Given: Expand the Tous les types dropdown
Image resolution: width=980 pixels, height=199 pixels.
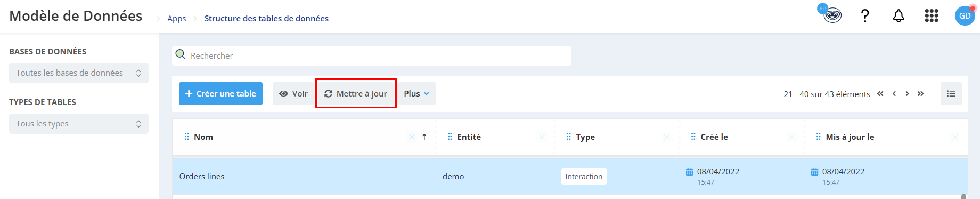Looking at the screenshot, I should pyautogui.click(x=79, y=124).
